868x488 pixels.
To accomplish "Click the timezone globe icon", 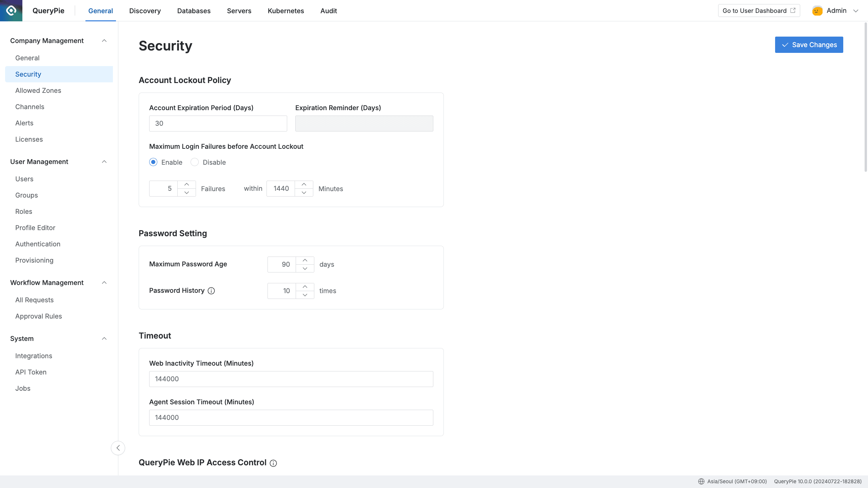I will (701, 482).
